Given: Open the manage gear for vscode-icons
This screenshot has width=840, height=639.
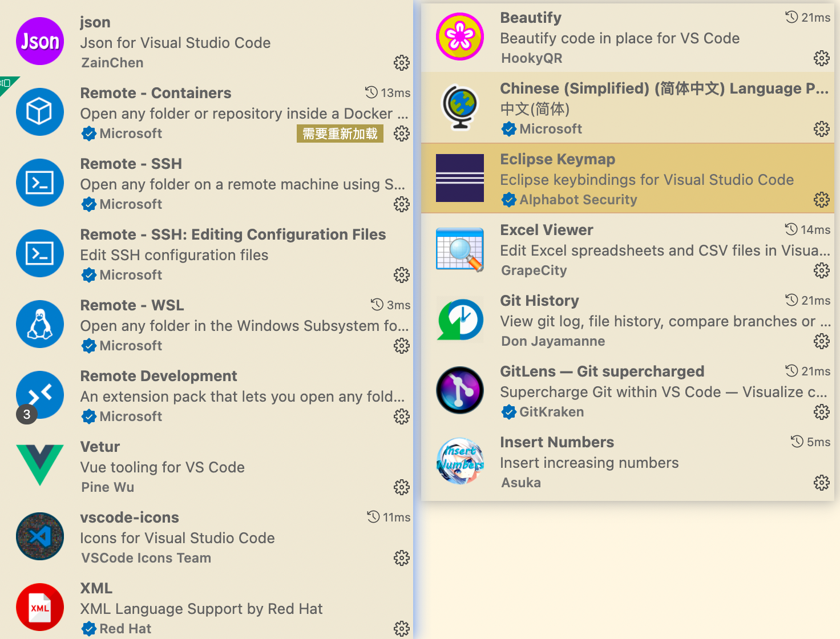Looking at the screenshot, I should coord(402,558).
